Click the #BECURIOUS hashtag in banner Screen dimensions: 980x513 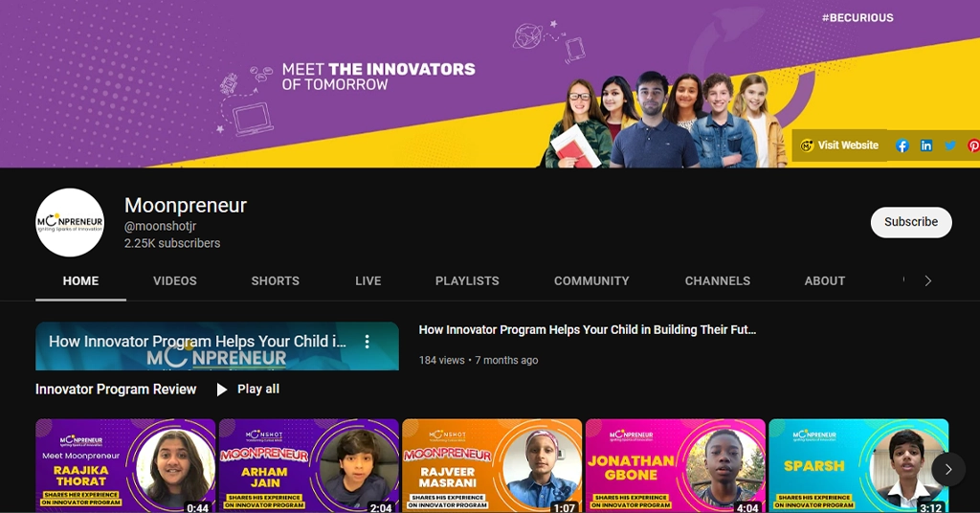pyautogui.click(x=857, y=18)
